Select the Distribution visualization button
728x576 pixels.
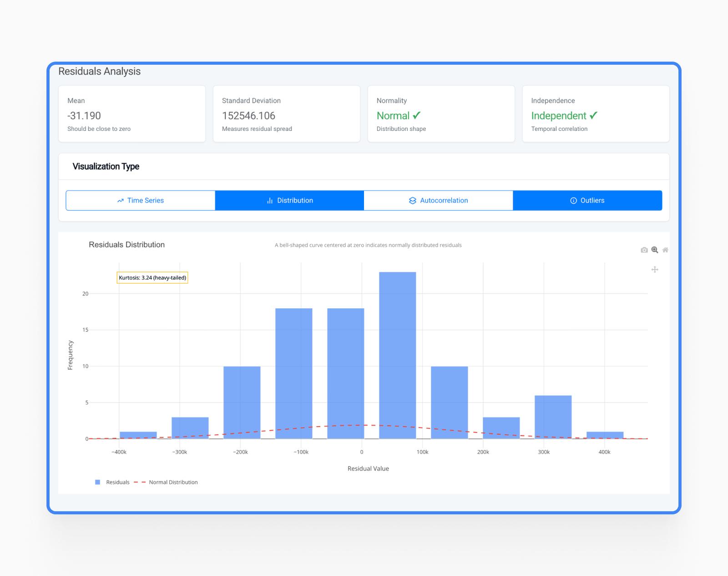289,200
